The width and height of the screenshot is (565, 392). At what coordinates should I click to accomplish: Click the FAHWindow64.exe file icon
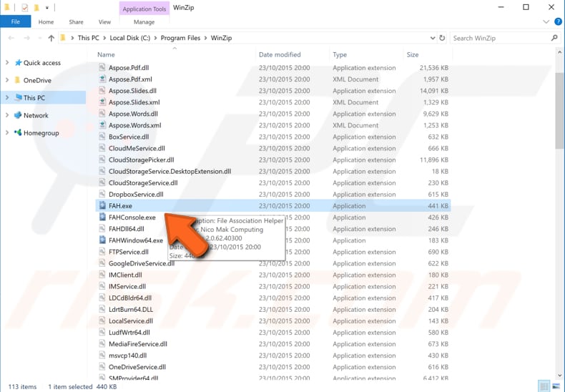click(102, 240)
